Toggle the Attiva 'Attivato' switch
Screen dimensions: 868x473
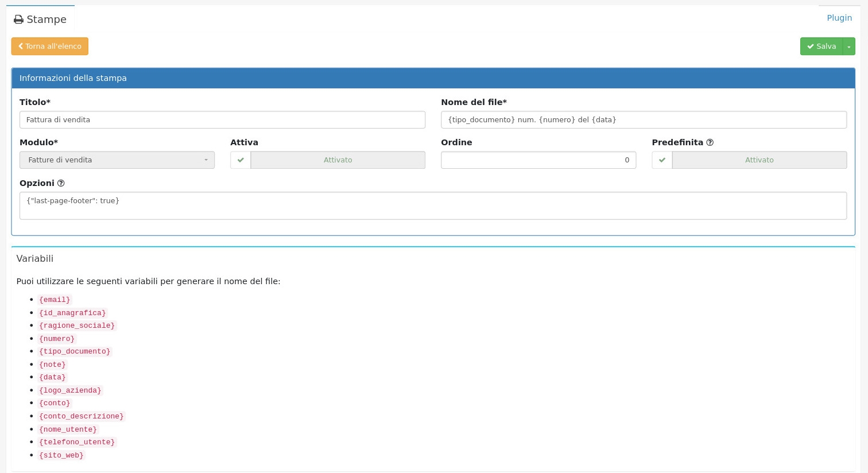(338, 160)
